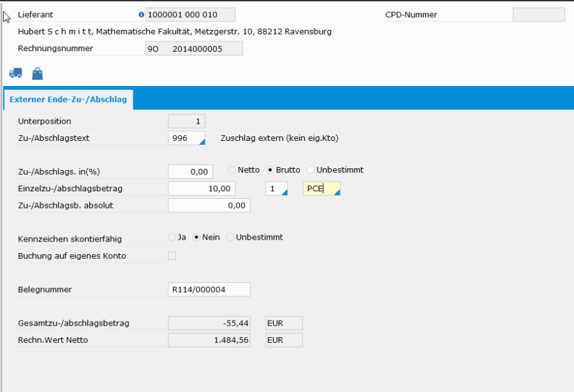Click the info icon beside Lieferant field
Viewport: 574px width, 392px height.
[142, 15]
